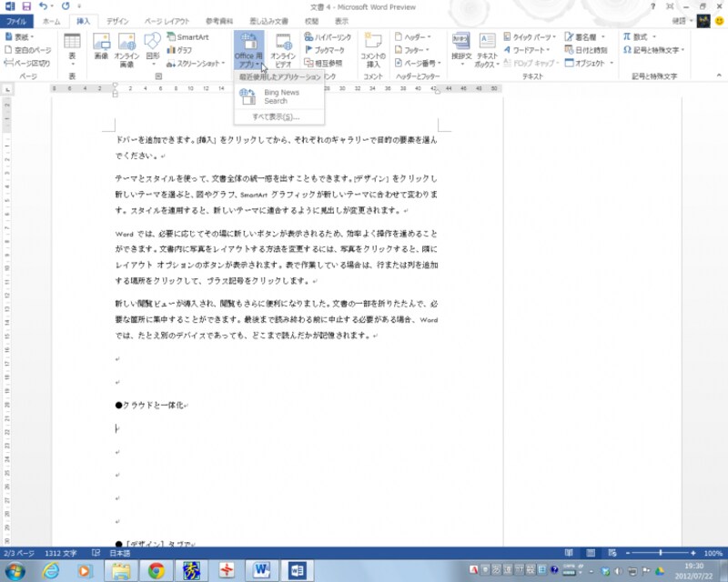Insert date and time
728x582 pixels.
(586, 48)
